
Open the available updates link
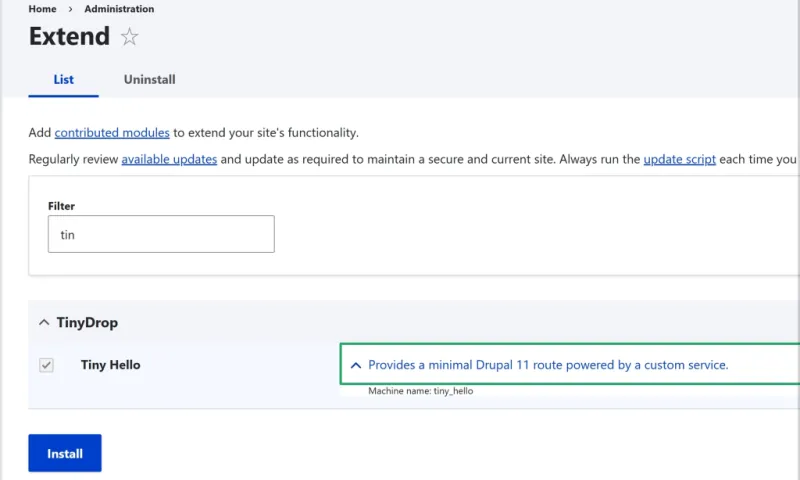coord(169,159)
